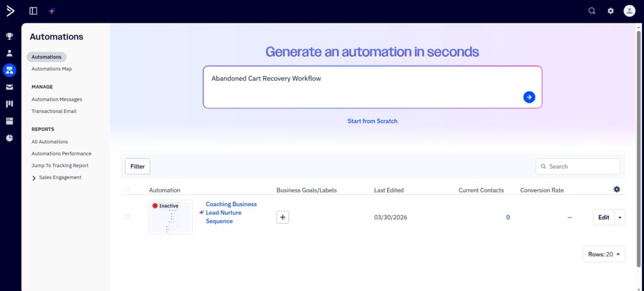Click the Search automations field
644x291 pixels.
[x=578, y=166]
